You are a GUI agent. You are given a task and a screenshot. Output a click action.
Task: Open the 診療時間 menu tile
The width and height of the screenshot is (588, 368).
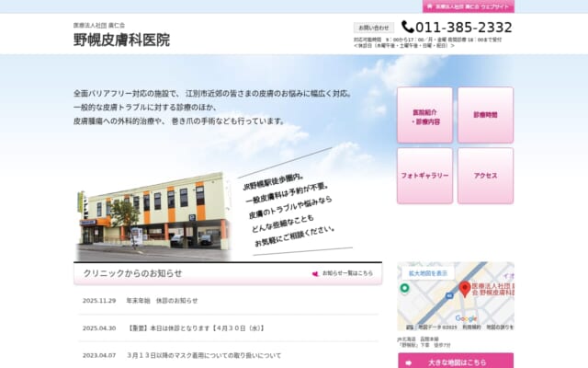pyautogui.click(x=485, y=115)
